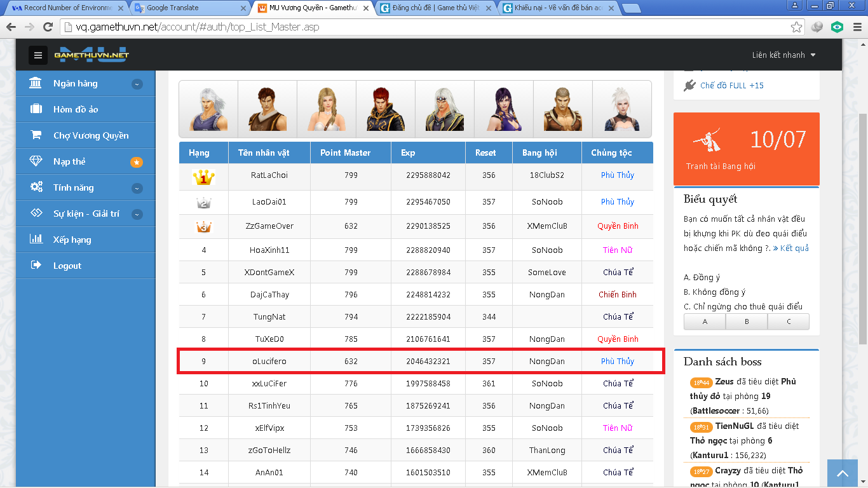The height and width of the screenshot is (488, 868).
Task: Open the Hòm đồ ảo menu item
Action: (76, 109)
